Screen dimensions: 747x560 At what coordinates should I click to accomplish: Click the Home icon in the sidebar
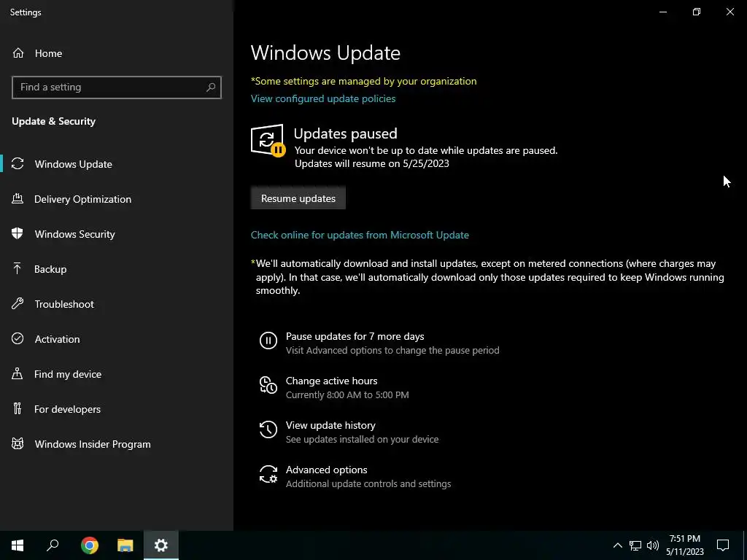point(18,53)
